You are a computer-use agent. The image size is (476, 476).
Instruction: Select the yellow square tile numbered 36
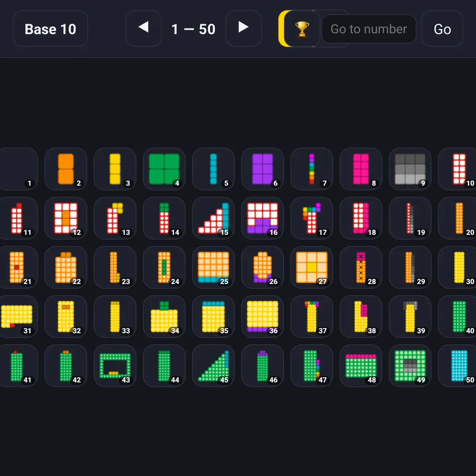[263, 317]
